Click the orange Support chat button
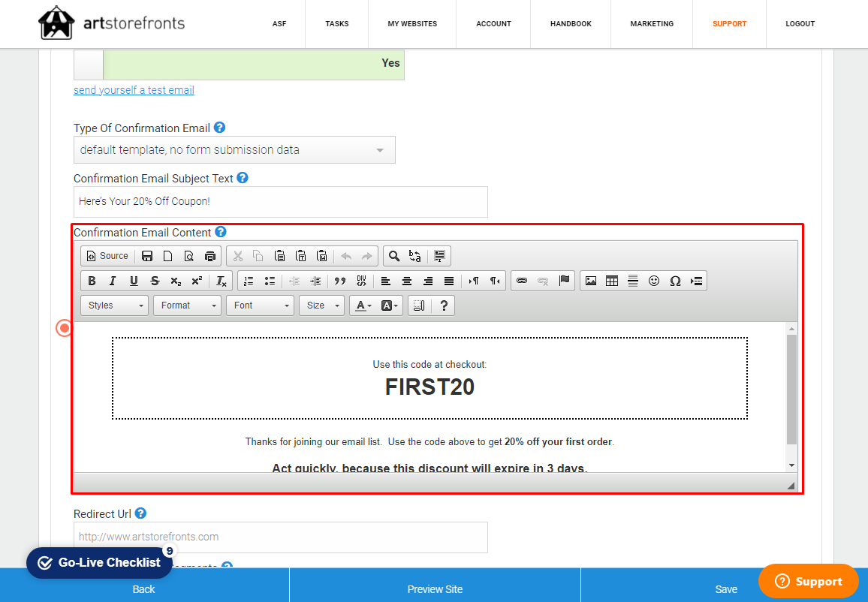 808,581
